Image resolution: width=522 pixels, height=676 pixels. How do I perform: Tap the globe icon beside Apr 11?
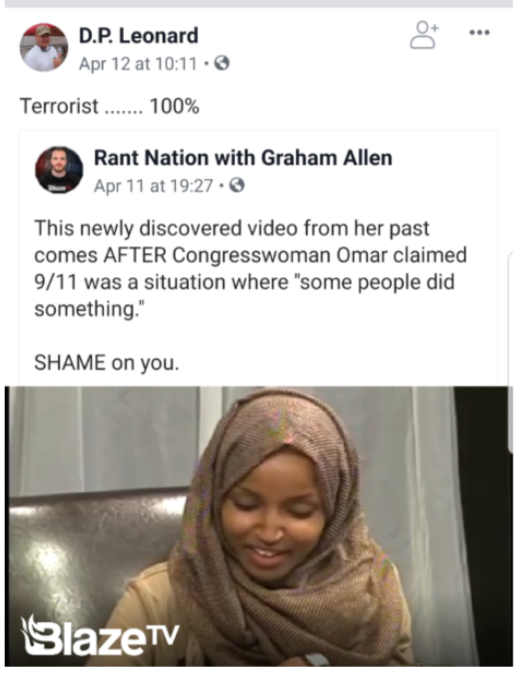tap(237, 186)
